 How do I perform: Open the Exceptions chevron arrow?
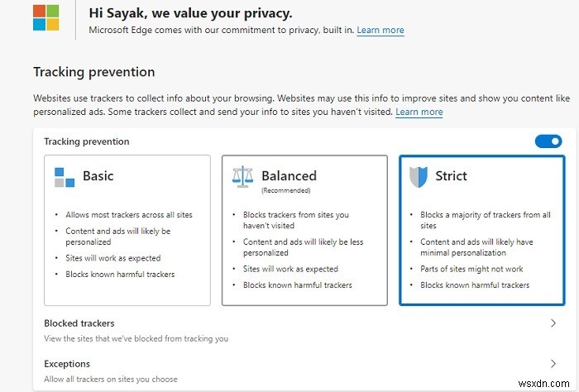tap(553, 363)
